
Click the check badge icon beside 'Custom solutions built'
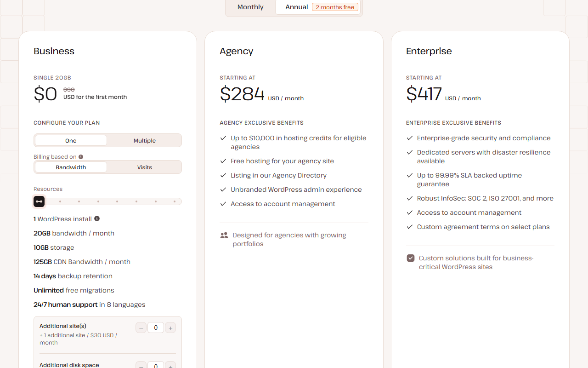click(411, 258)
